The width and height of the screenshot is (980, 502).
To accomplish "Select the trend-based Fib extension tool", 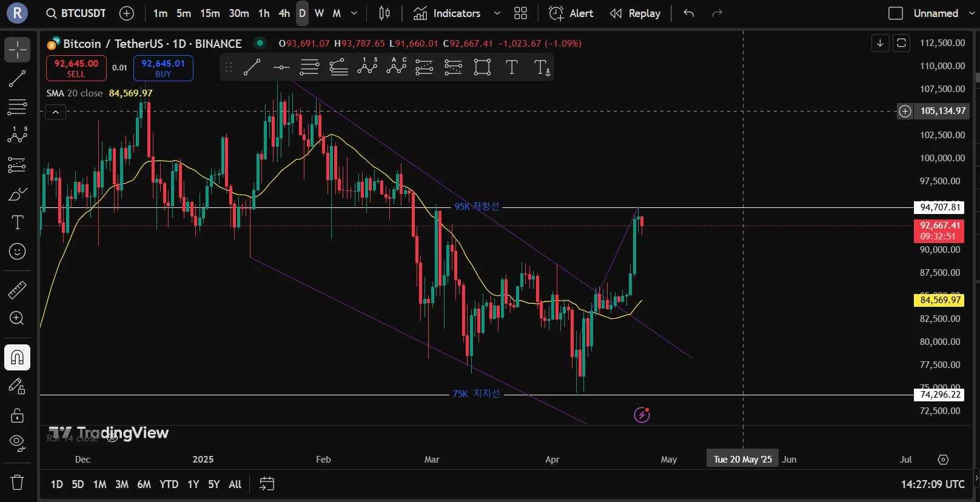I will (338, 67).
